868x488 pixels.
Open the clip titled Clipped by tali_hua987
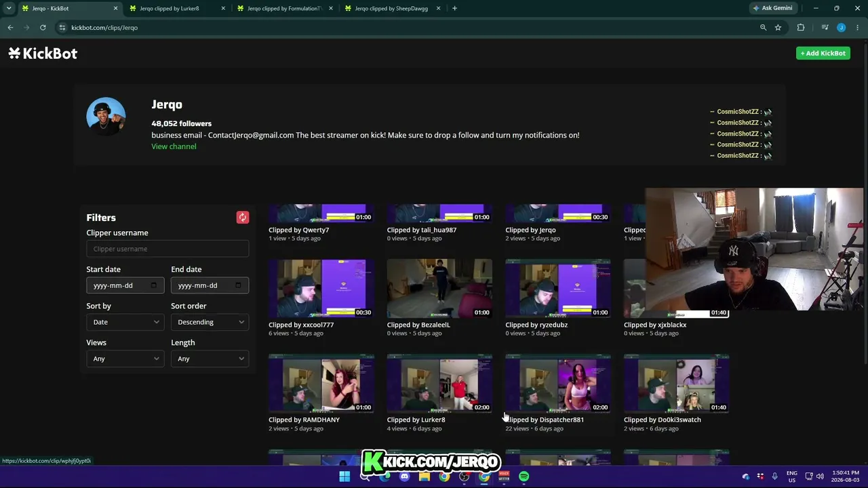tap(421, 230)
